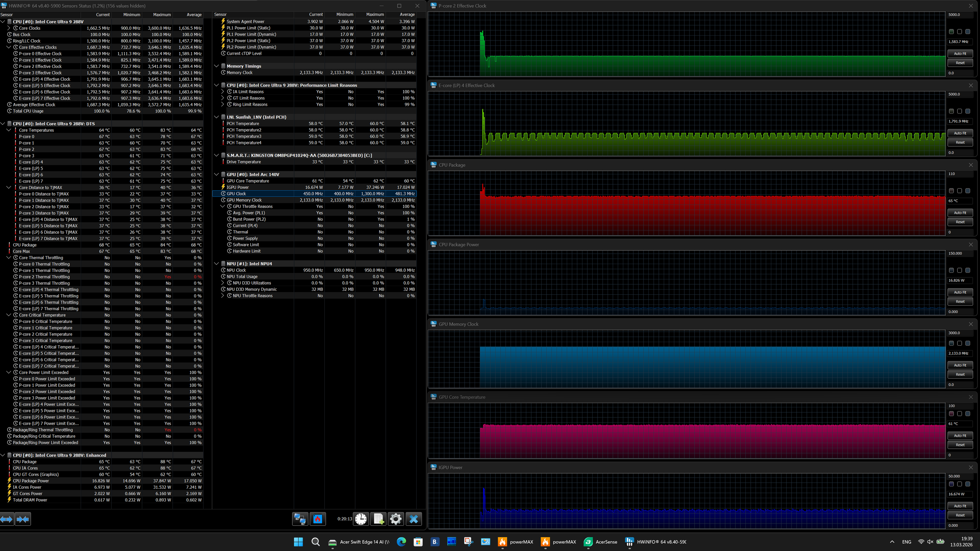The width and height of the screenshot is (980, 551).
Task: Close the IGPU Power graph window
Action: click(x=971, y=467)
